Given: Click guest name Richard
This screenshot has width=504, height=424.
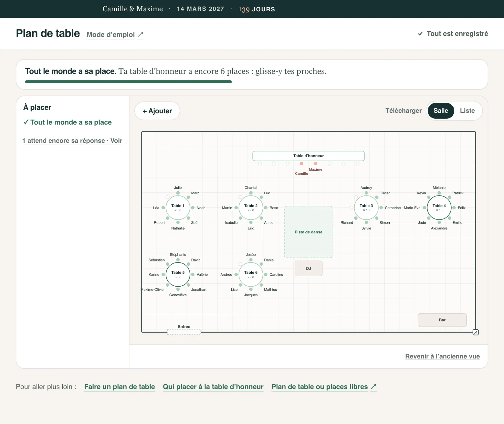Looking at the screenshot, I should pyautogui.click(x=347, y=223).
